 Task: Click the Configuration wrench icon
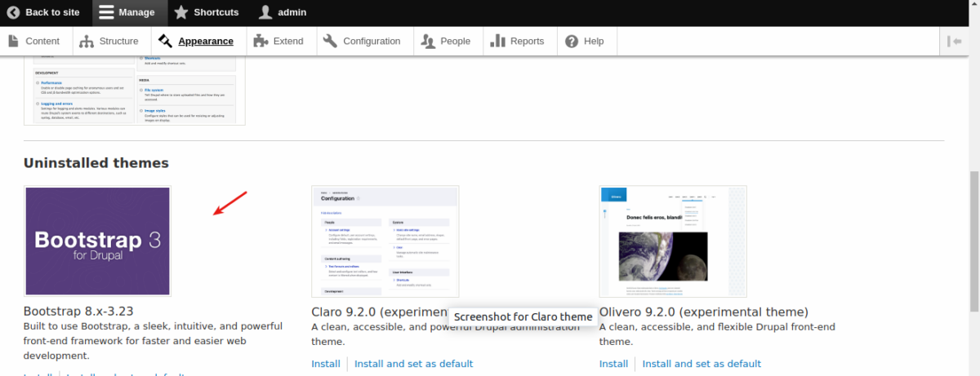[x=330, y=41]
